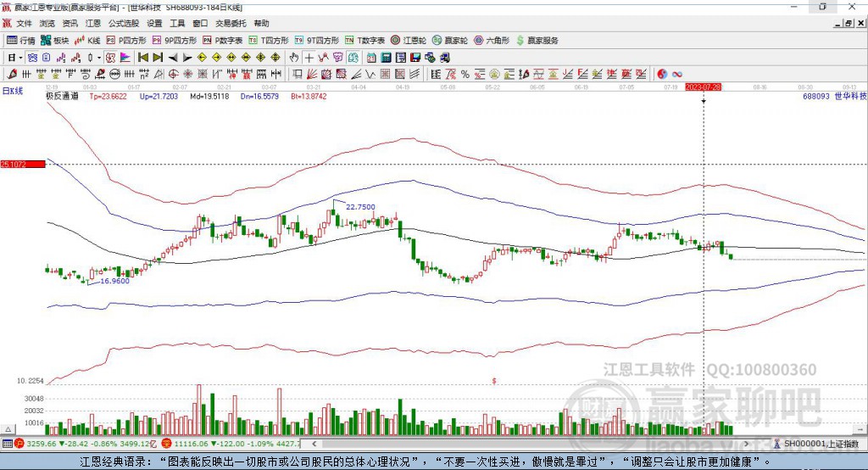Click the red floppy save icon
This screenshot has width=868, height=470.
click(x=415, y=58)
